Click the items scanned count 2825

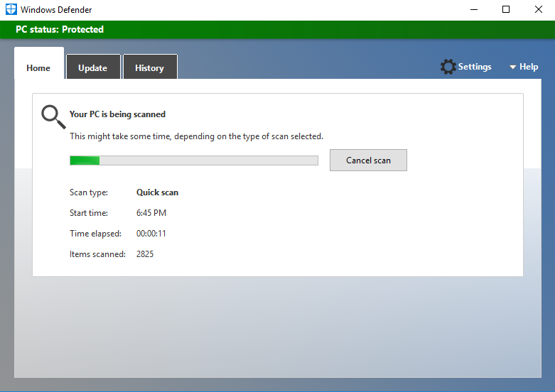point(145,254)
